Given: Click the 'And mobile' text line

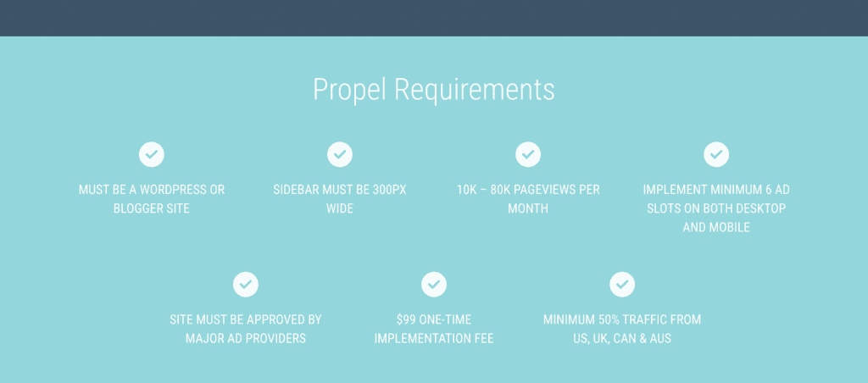Looking at the screenshot, I should tap(716, 227).
